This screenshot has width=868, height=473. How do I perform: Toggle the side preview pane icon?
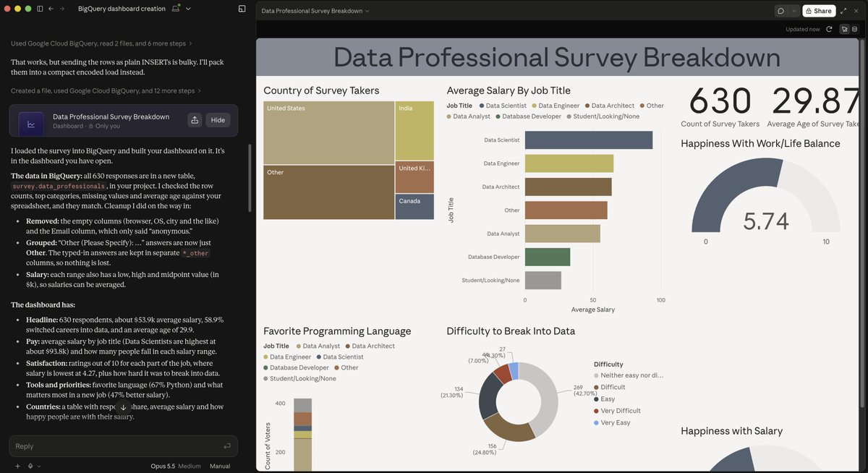tap(242, 9)
